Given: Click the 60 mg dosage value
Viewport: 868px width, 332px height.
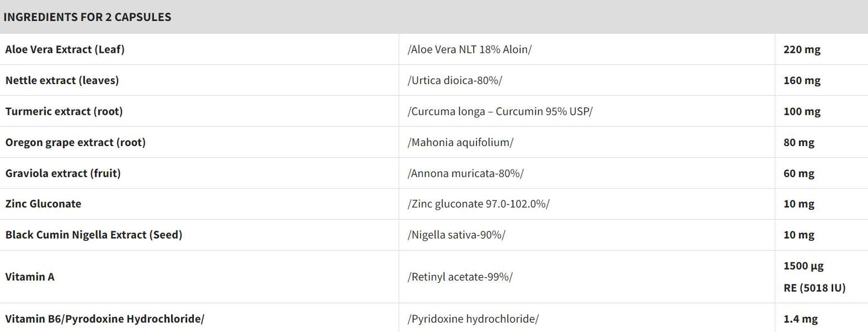Looking at the screenshot, I should (x=799, y=173).
